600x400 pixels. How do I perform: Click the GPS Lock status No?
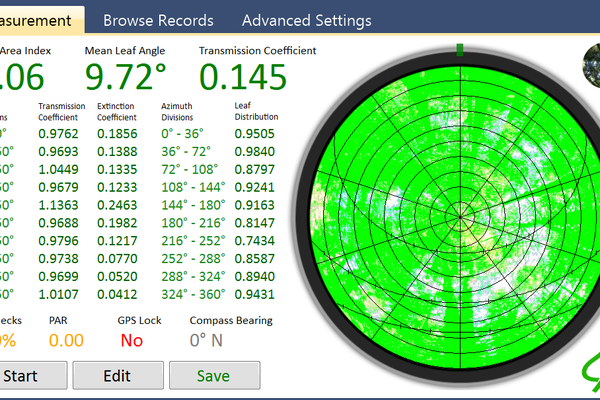[x=132, y=340]
